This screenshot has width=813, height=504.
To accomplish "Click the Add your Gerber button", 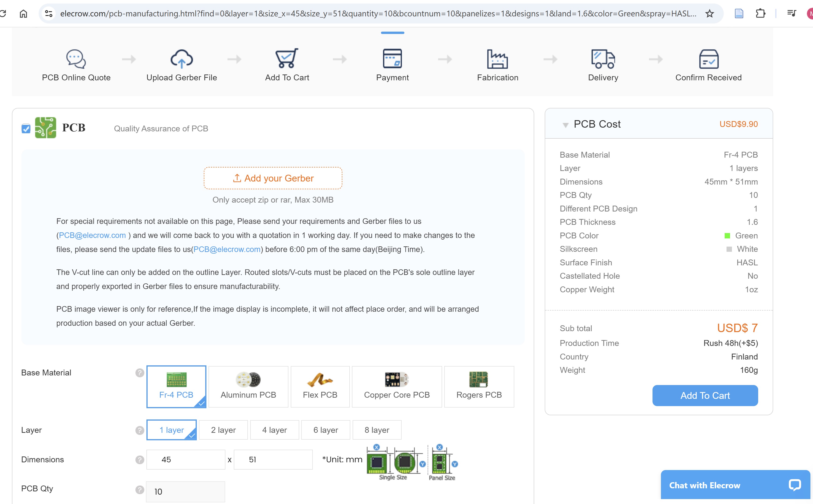I will (x=273, y=178).
